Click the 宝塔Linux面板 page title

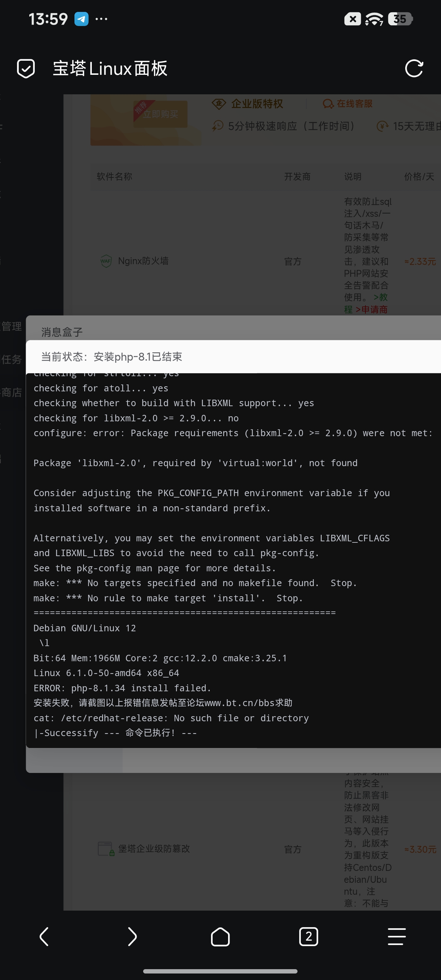click(x=110, y=69)
